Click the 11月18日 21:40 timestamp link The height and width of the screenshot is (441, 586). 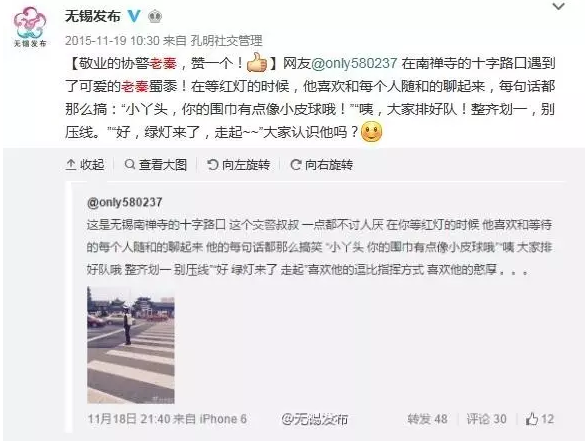pos(129,419)
